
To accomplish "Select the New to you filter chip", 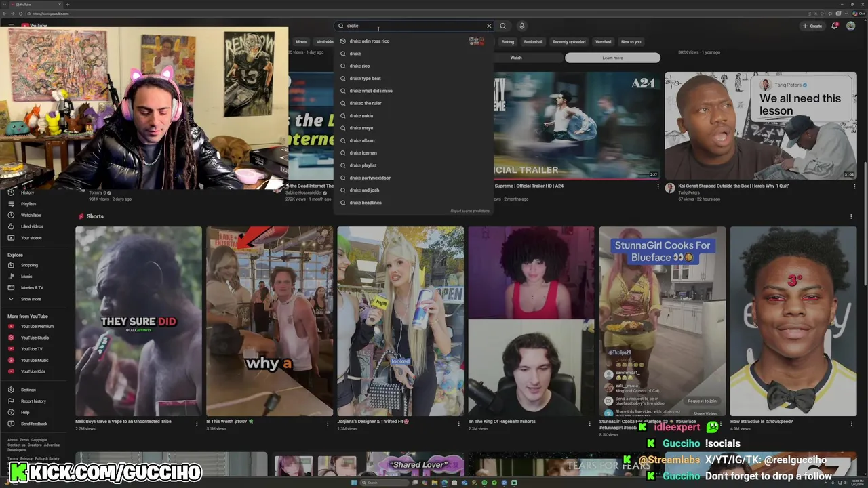I will pyautogui.click(x=631, y=42).
